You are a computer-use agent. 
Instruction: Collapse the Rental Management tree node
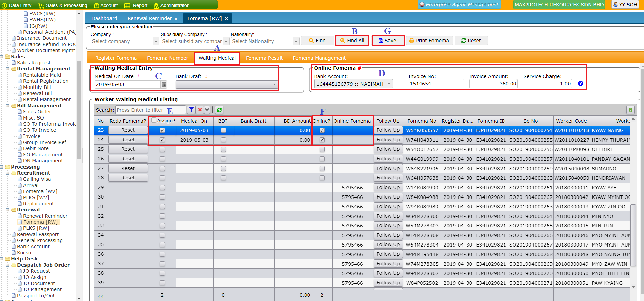(7, 69)
